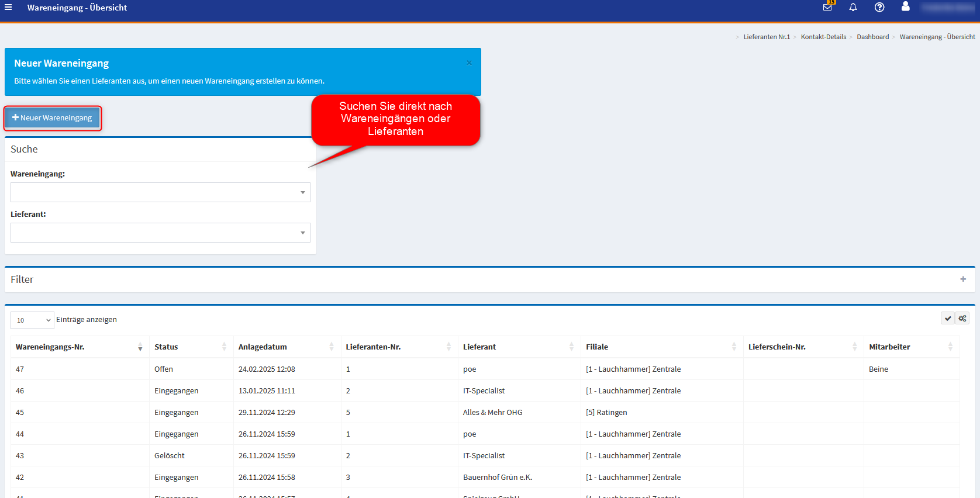Open the messages envelope icon
980x498 pixels.
827,8
